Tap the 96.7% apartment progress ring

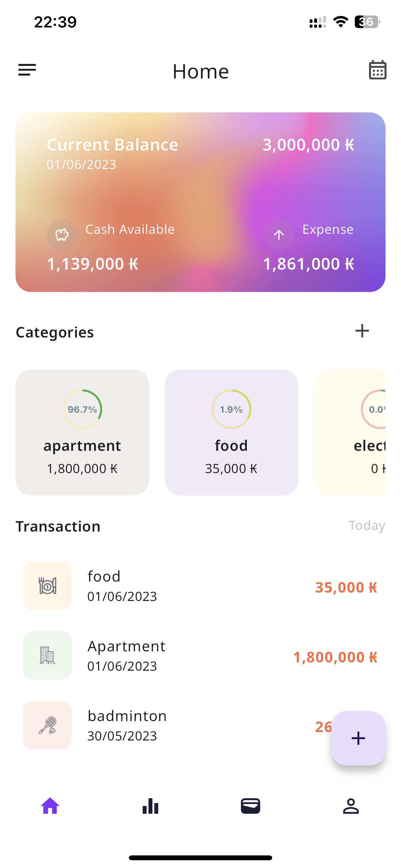[82, 409]
